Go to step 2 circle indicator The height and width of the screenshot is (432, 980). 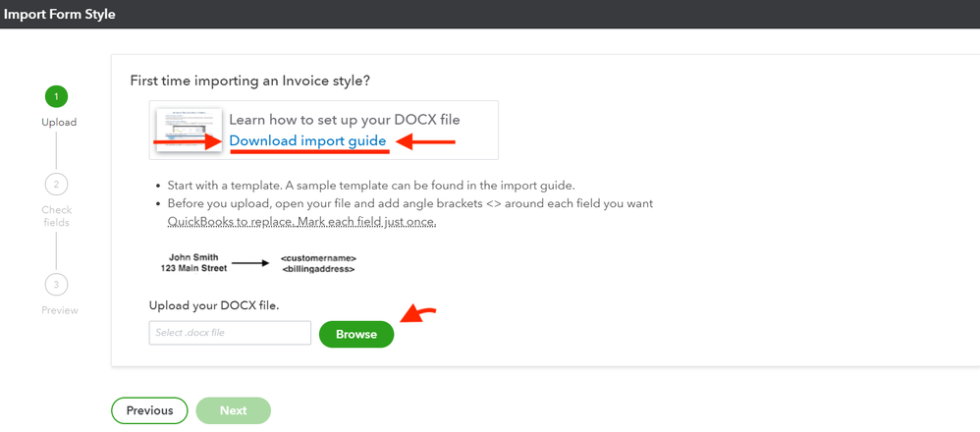click(x=56, y=184)
